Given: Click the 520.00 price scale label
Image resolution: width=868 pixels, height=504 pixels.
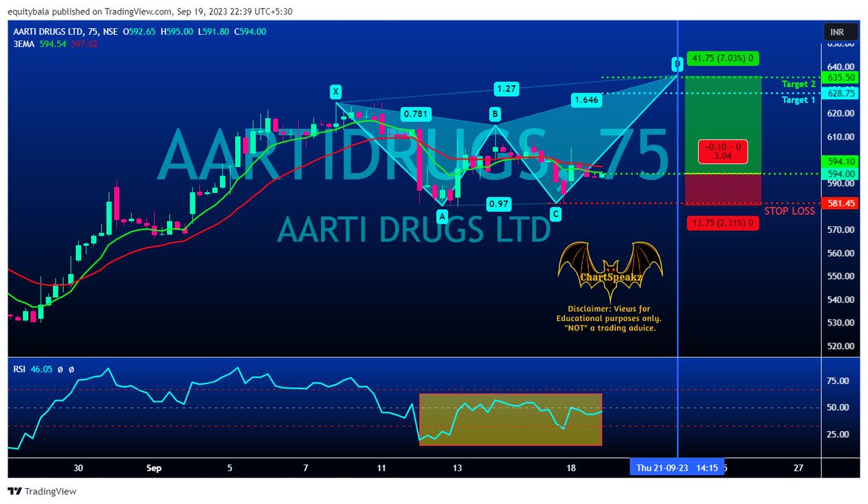Looking at the screenshot, I should 839,346.
